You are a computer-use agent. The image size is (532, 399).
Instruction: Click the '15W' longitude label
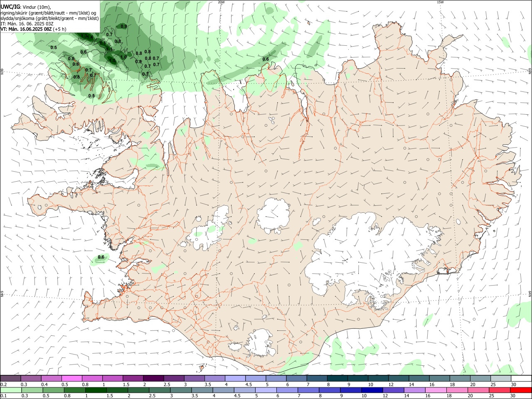point(440,2)
